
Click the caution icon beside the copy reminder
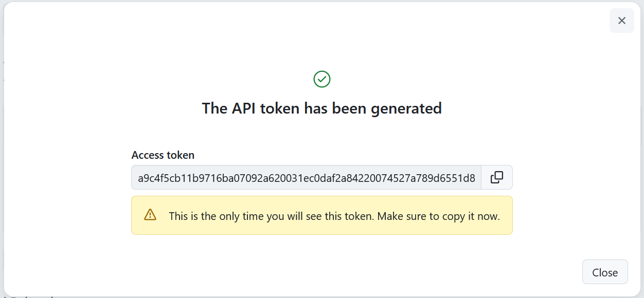click(150, 215)
